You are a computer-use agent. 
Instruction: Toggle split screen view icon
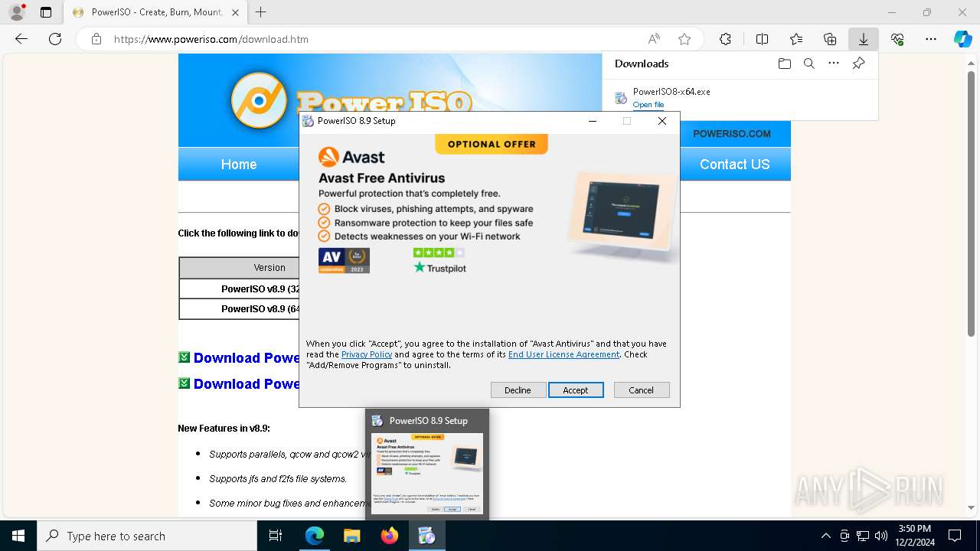coord(762,39)
